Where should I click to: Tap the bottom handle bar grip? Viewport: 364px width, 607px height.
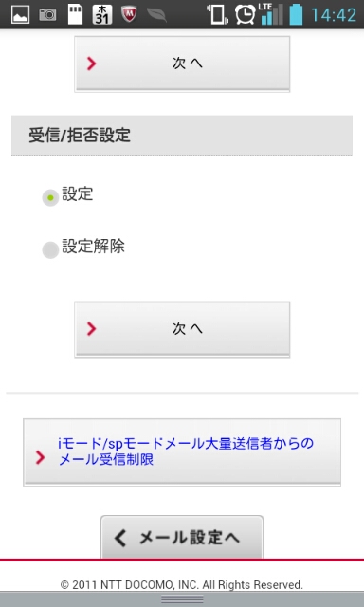pos(182,598)
